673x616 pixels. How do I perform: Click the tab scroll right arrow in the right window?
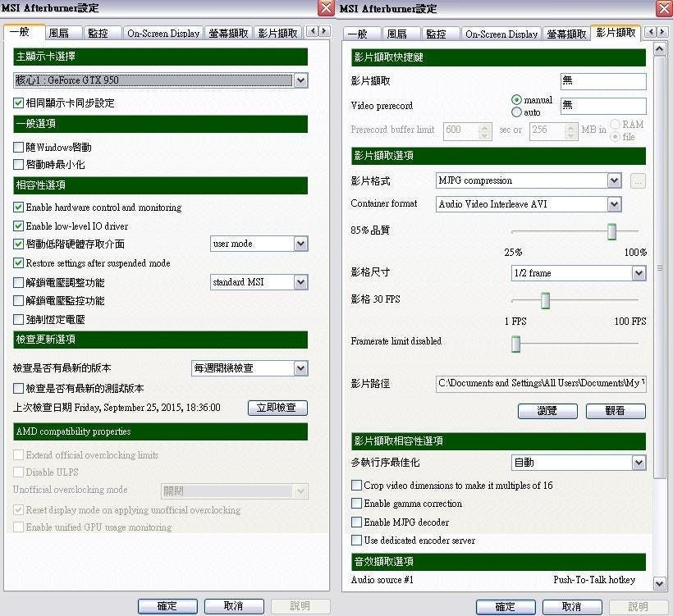click(x=662, y=31)
